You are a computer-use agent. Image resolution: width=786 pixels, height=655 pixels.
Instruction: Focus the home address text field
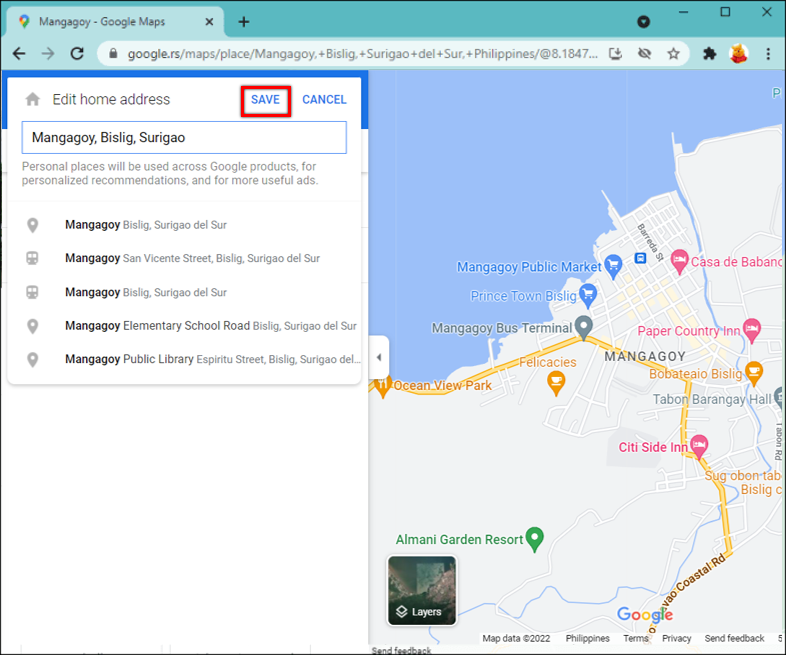(x=184, y=137)
